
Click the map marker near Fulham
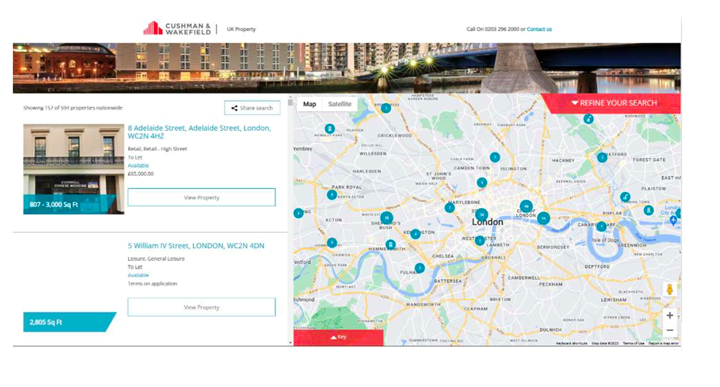click(420, 268)
